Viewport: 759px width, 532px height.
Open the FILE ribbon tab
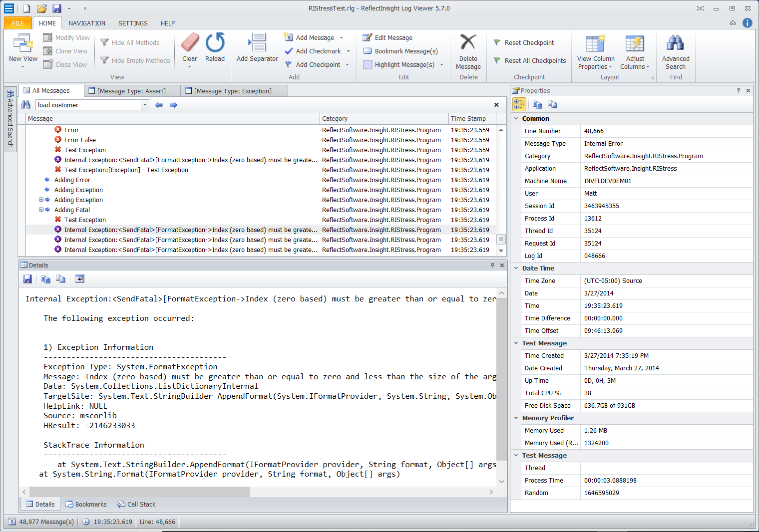coord(18,23)
